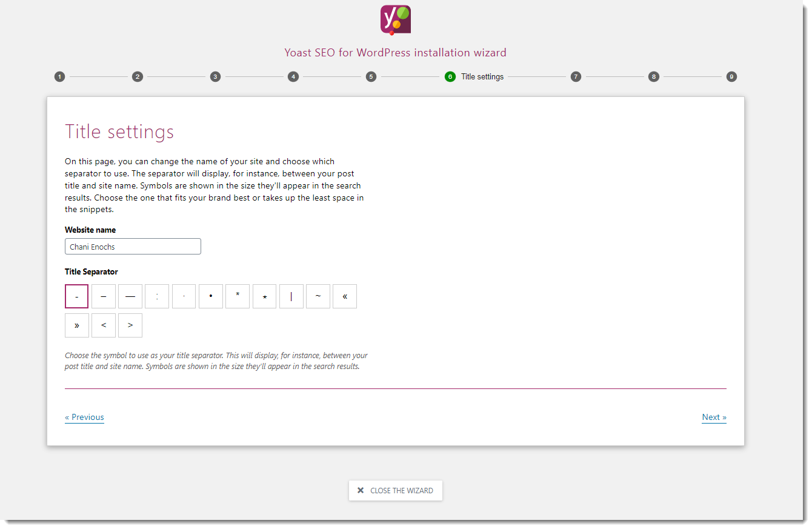Select the right double angle quote separator
The width and height of the screenshot is (812, 529).
point(77,325)
